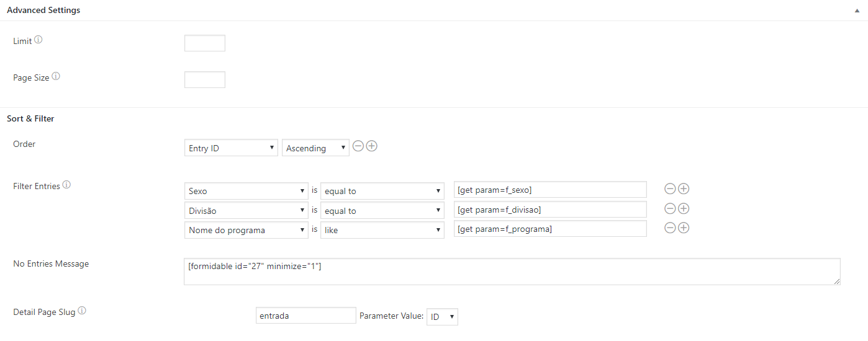The image size is (868, 341).
Task: Open the Ascending sort direction dropdown
Action: pyautogui.click(x=315, y=148)
